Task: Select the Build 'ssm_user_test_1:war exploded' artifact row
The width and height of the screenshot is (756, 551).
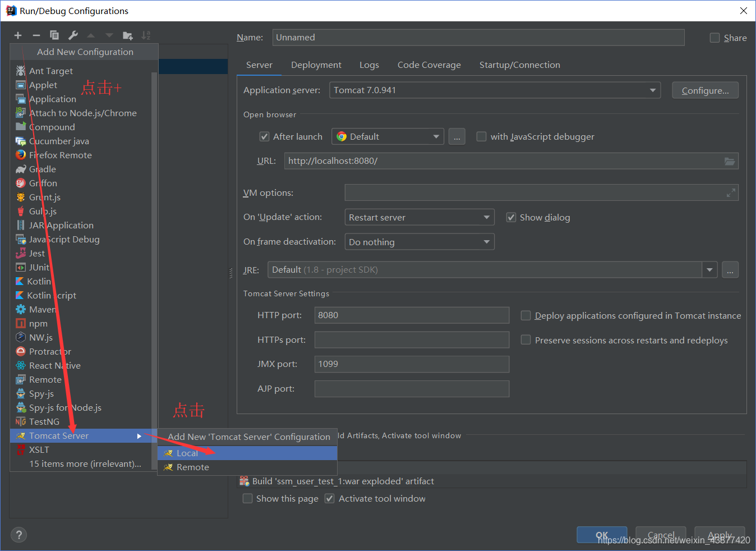Action: point(492,481)
